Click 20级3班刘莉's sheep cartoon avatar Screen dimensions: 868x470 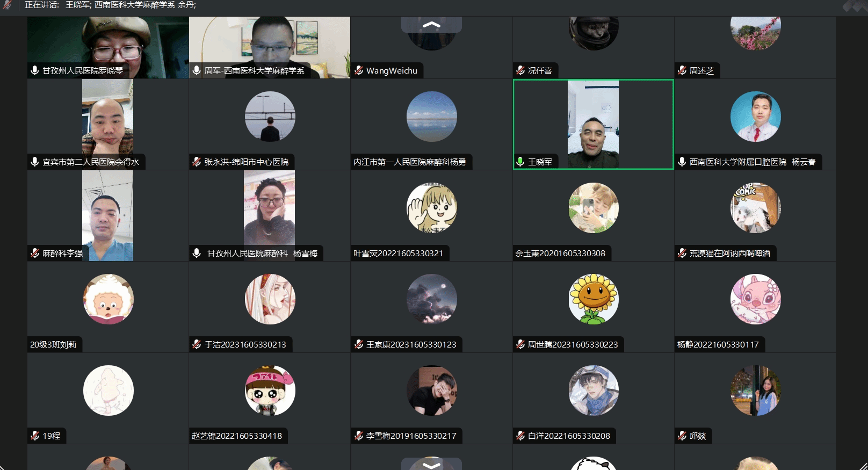point(108,299)
